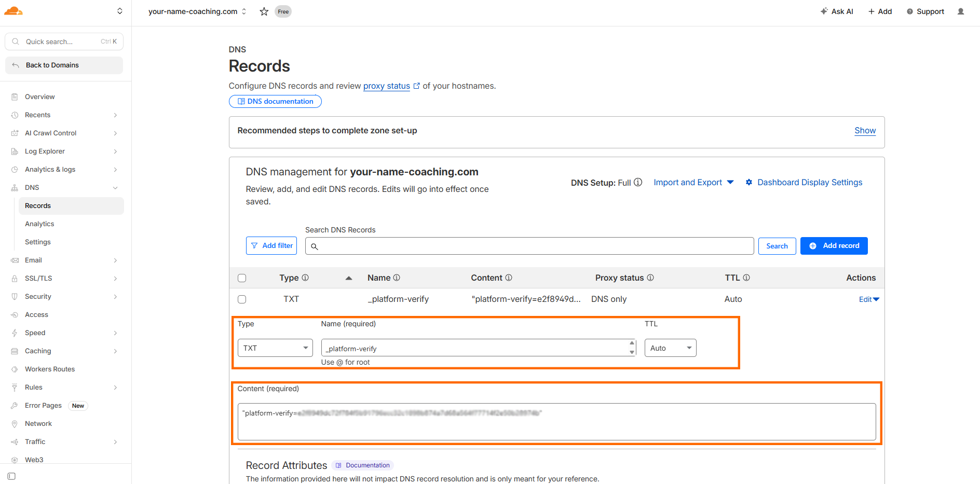Click the Security shield icon in sidebar
This screenshot has width=980, height=484.
click(x=15, y=296)
